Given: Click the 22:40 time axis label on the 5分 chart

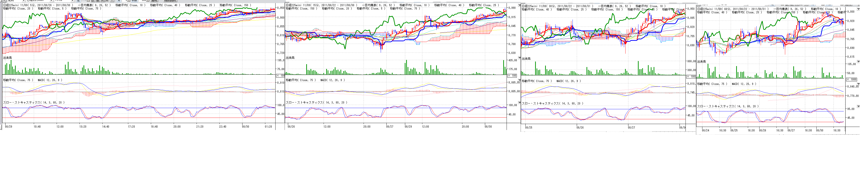Looking at the screenshot, I should (x=222, y=127).
